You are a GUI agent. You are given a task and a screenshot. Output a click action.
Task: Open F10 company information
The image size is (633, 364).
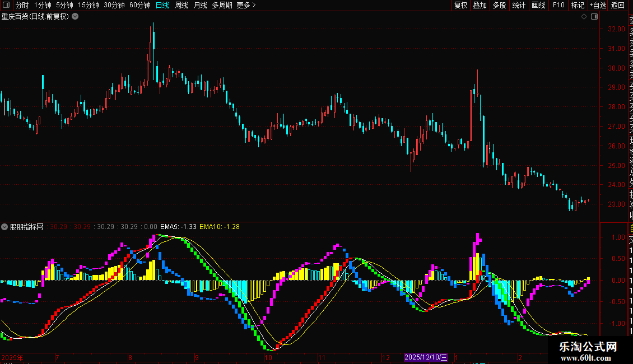click(558, 5)
